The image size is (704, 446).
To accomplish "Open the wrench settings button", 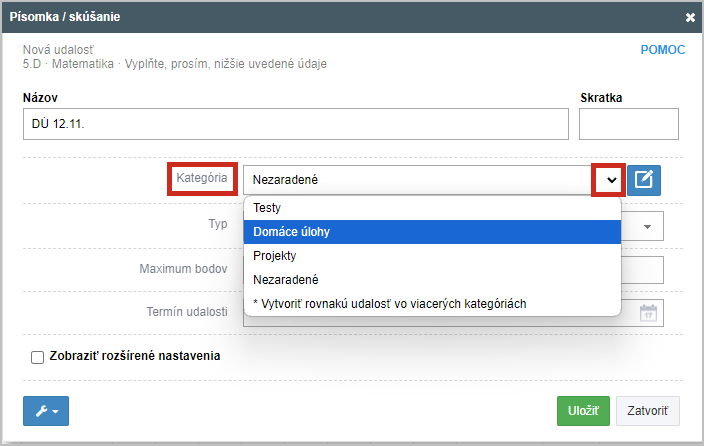I will pyautogui.click(x=46, y=411).
